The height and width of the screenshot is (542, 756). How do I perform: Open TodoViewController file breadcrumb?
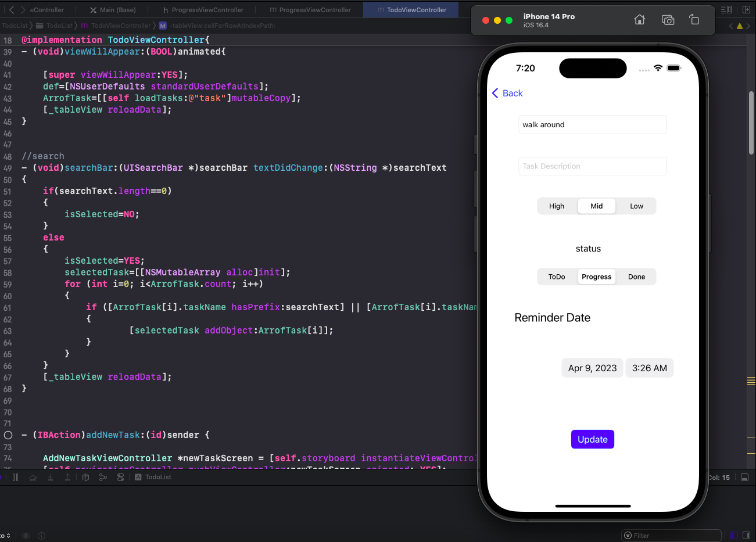[x=115, y=26]
